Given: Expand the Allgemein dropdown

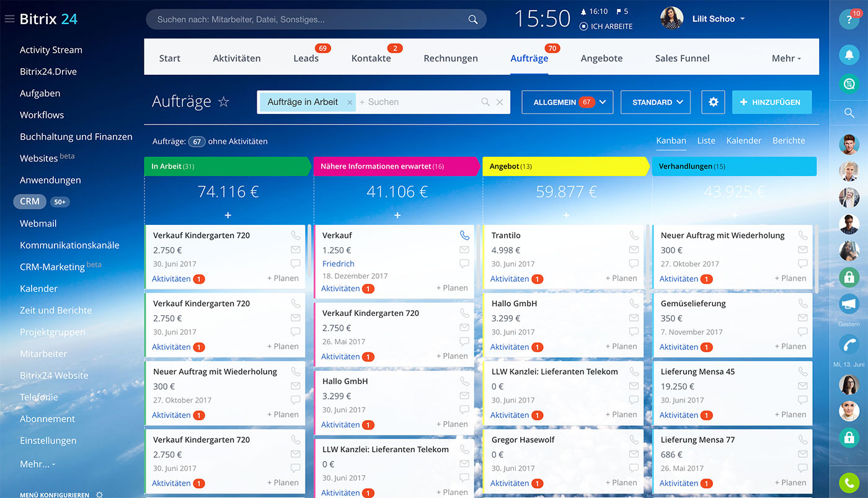Looking at the screenshot, I should (567, 102).
